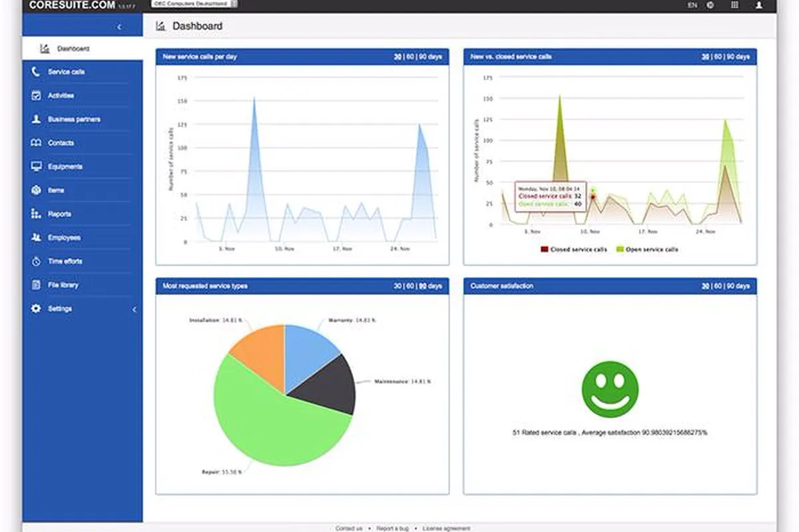
Task: Open the Contact us footer link
Action: click(349, 529)
